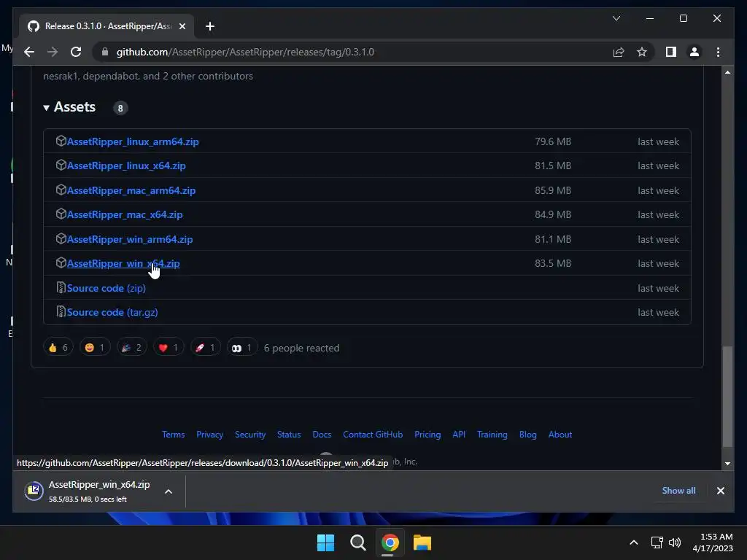Close the downloads bar
Image resolution: width=747 pixels, height=560 pixels.
click(720, 491)
